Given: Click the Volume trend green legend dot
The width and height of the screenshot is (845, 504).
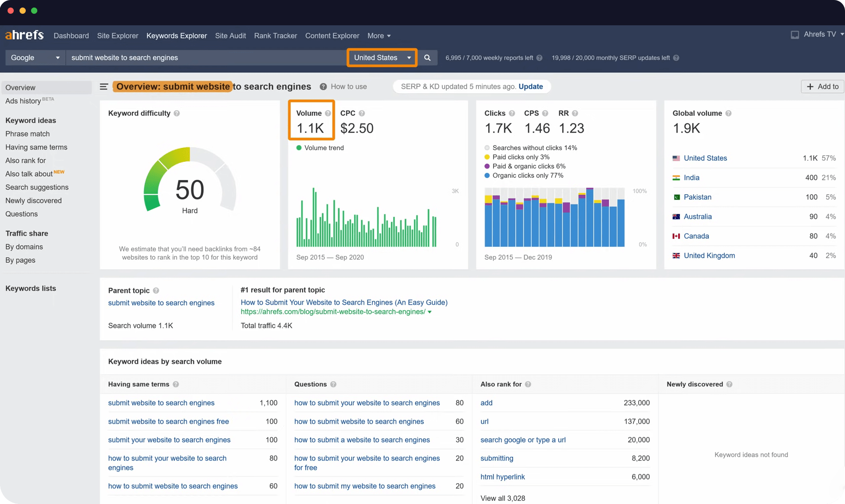Looking at the screenshot, I should coord(299,148).
